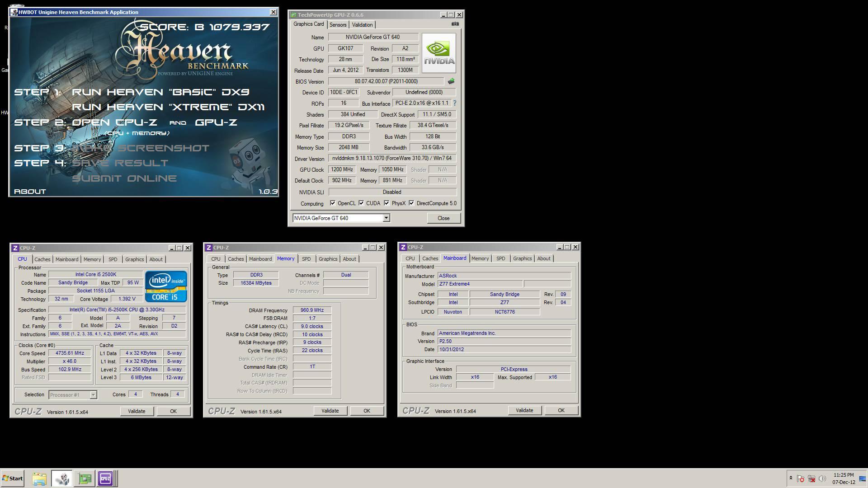868x488 pixels.
Task: Click the GPU-Z camera screenshot icon
Action: tap(455, 24)
